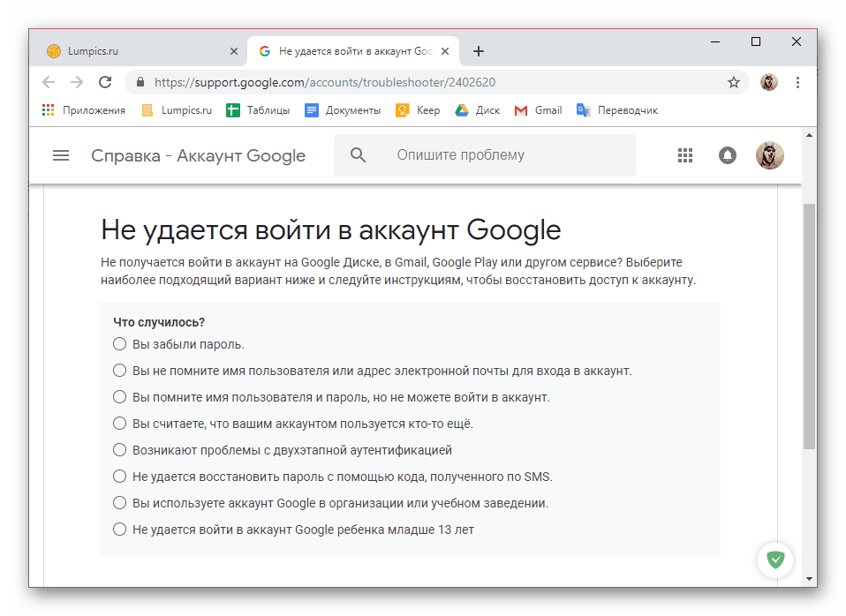Bookmark this page with the star icon
This screenshot has width=846, height=616.
pos(733,82)
